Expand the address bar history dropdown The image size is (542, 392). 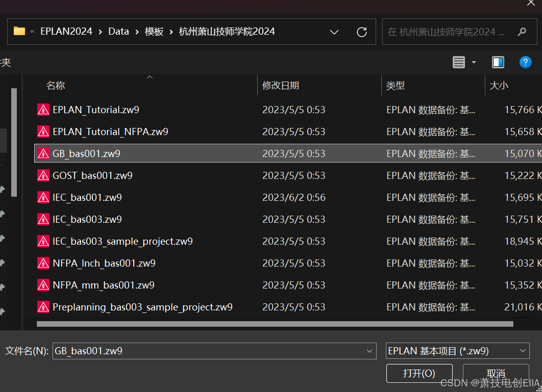334,32
